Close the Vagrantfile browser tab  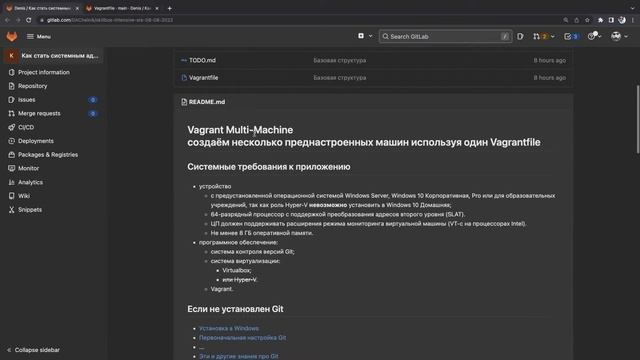157,8
